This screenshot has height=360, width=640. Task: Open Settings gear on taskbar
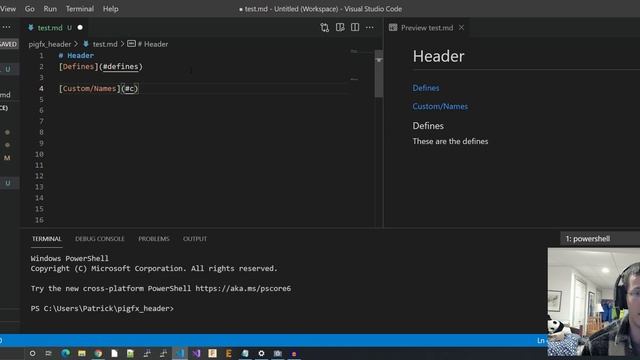point(261,353)
